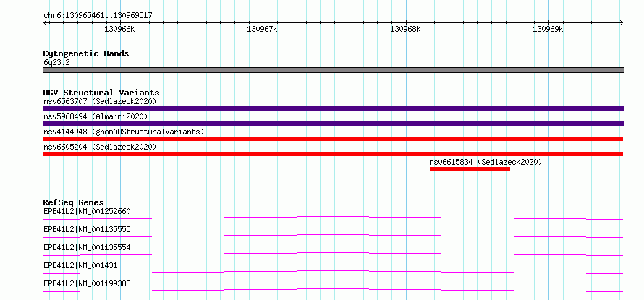Screen dimensions: 644x300
Task: Click the red bar for nsv4144948
Action: [333, 139]
